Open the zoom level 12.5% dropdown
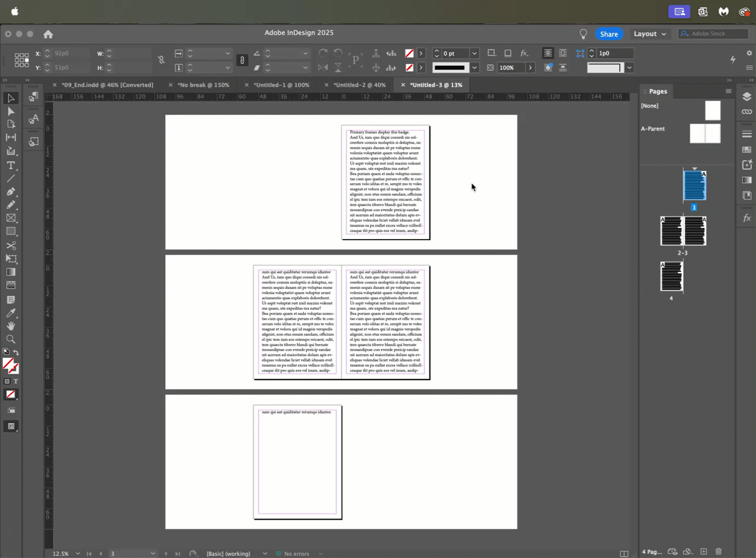The height and width of the screenshot is (558, 756). (78, 554)
